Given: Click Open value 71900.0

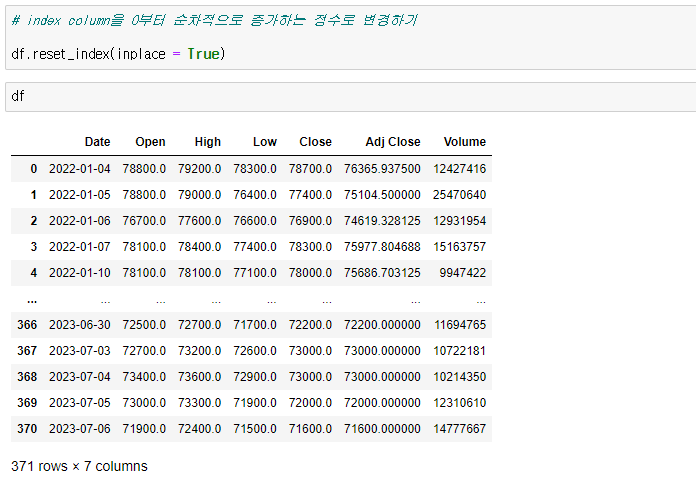Looking at the screenshot, I should 144,428.
